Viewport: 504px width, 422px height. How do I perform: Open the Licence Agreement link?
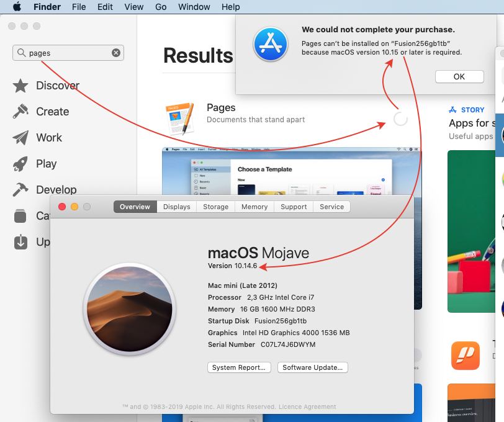[x=307, y=406]
